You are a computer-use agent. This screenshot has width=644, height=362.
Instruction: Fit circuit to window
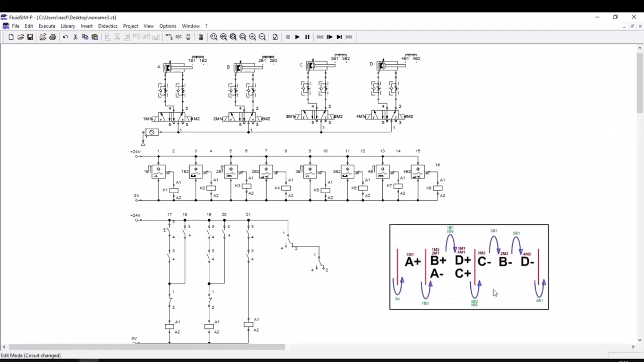[x=233, y=37]
